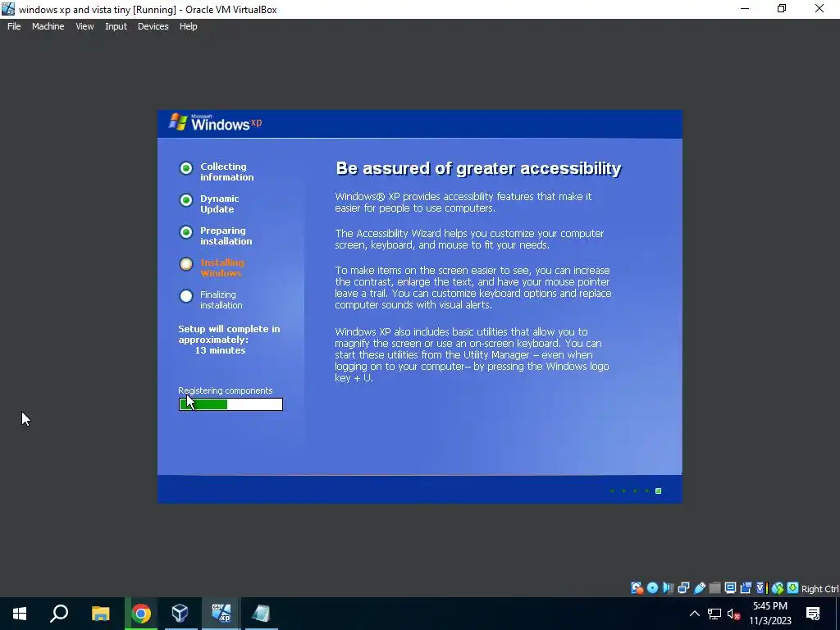
Task: Open the network tray icon
Action: pos(714,614)
